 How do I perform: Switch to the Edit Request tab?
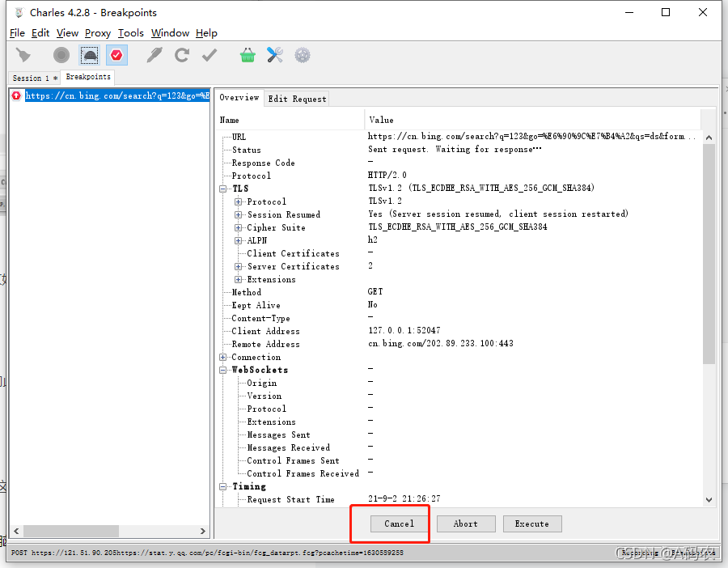pos(297,99)
